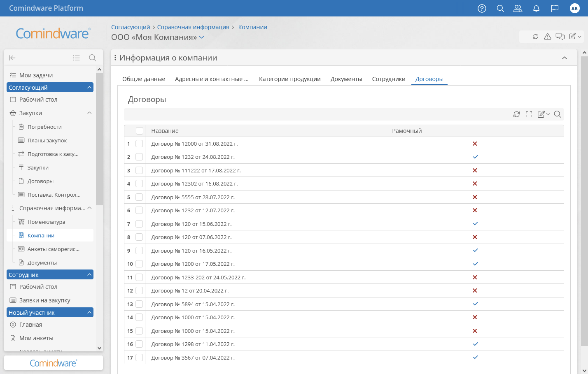The width and height of the screenshot is (588, 374).
Task: Open Договор № 1233-202 от 24.05.2022 row
Action: [x=198, y=277]
